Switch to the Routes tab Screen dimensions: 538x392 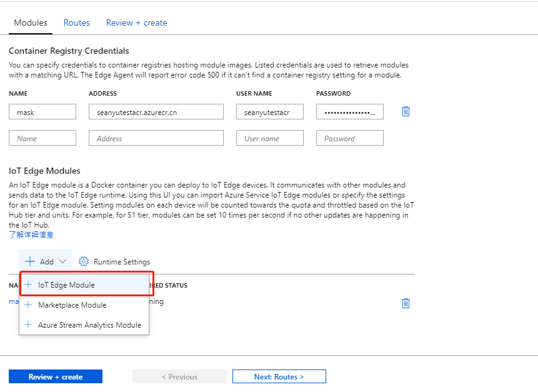tap(77, 23)
